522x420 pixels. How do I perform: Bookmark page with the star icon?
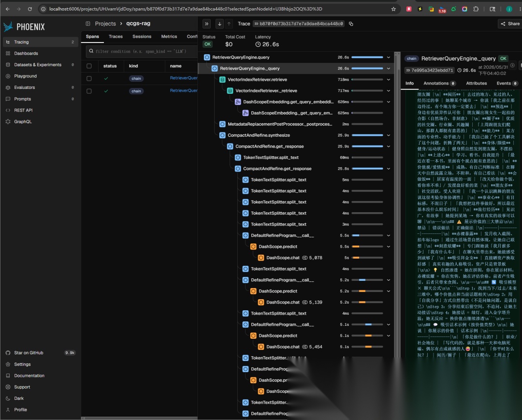tap(393, 9)
